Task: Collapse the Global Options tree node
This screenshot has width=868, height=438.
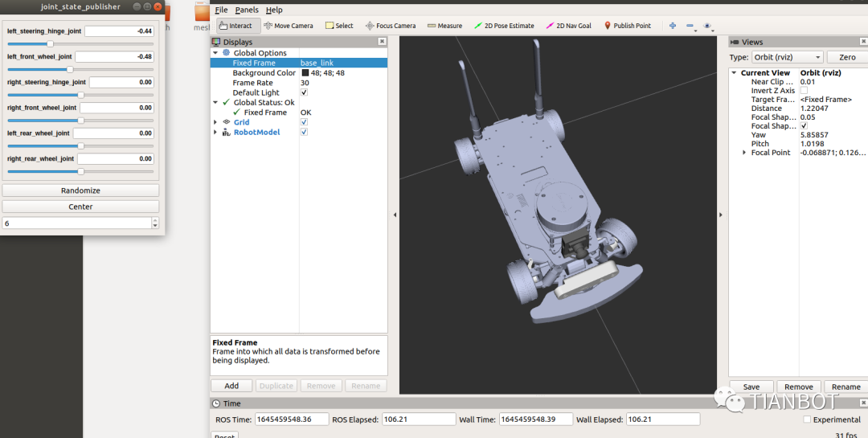Action: click(215, 52)
